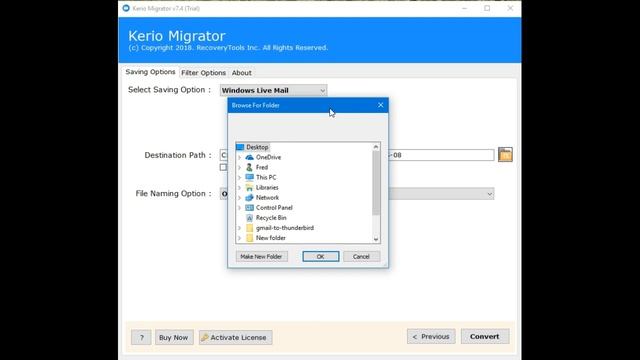
Task: Expand the Network tree node
Action: click(x=240, y=198)
